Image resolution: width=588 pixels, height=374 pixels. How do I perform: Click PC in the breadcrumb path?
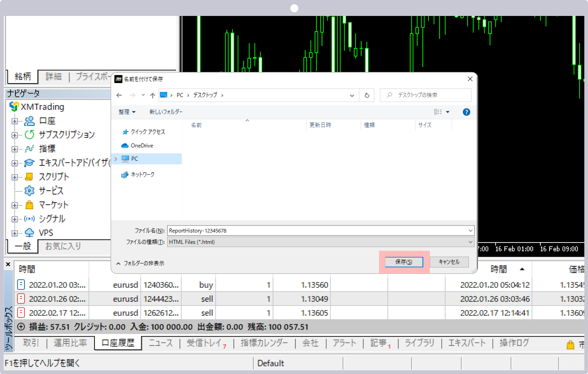[180, 95]
